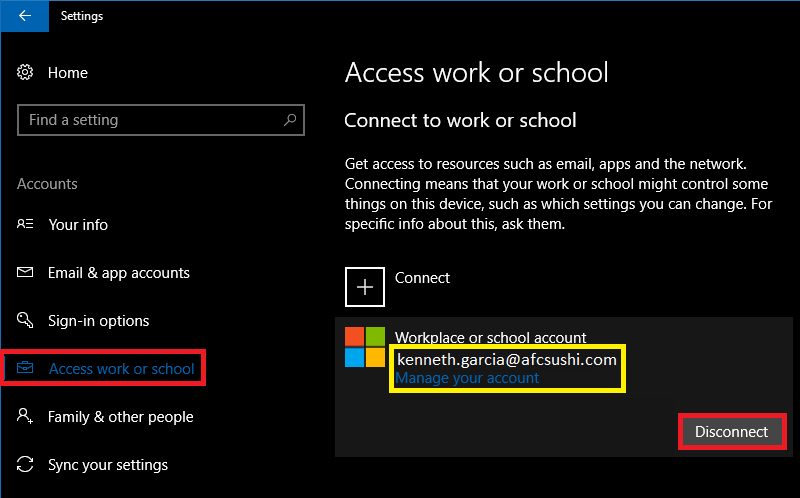The image size is (800, 498).
Task: Click the Family person-plus icon
Action: 25,416
